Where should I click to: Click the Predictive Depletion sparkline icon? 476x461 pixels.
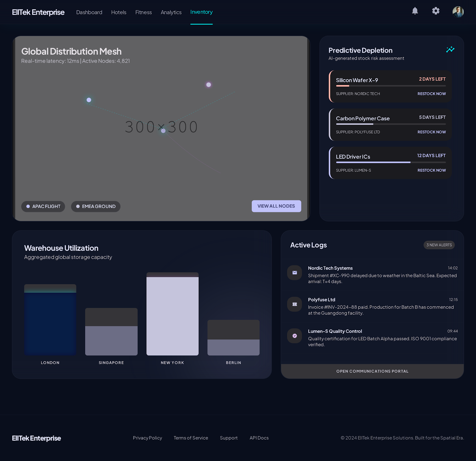[x=450, y=49]
